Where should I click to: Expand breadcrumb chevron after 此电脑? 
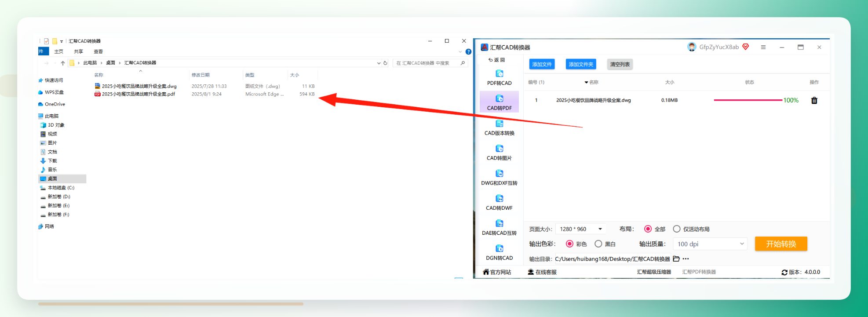coord(101,63)
